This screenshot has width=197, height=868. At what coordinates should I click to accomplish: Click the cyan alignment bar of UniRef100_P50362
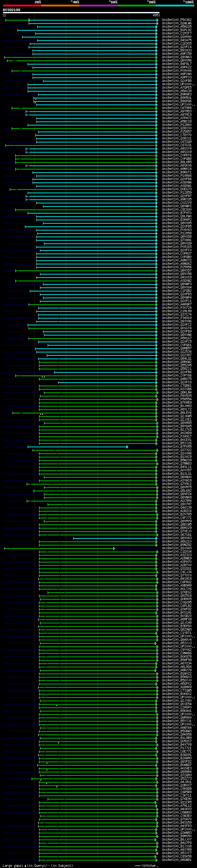click(x=93, y=20)
